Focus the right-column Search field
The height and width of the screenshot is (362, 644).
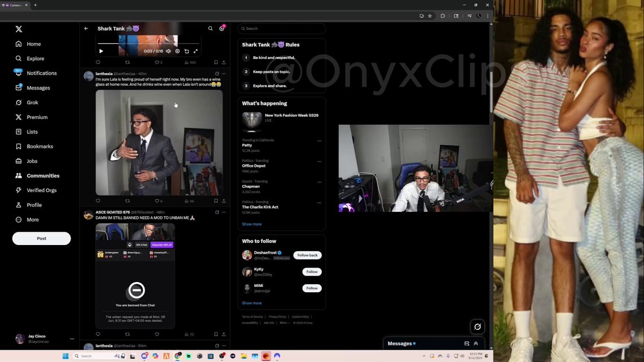tap(282, 28)
